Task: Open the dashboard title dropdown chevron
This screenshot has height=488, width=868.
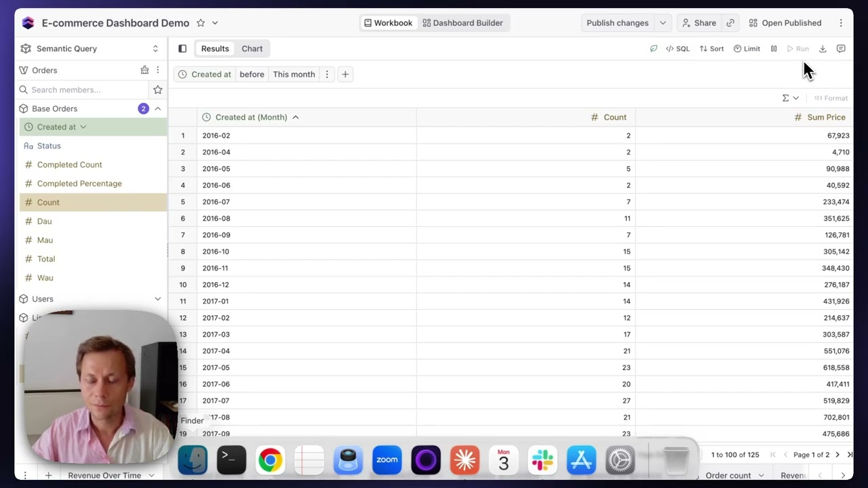Action: point(215,23)
